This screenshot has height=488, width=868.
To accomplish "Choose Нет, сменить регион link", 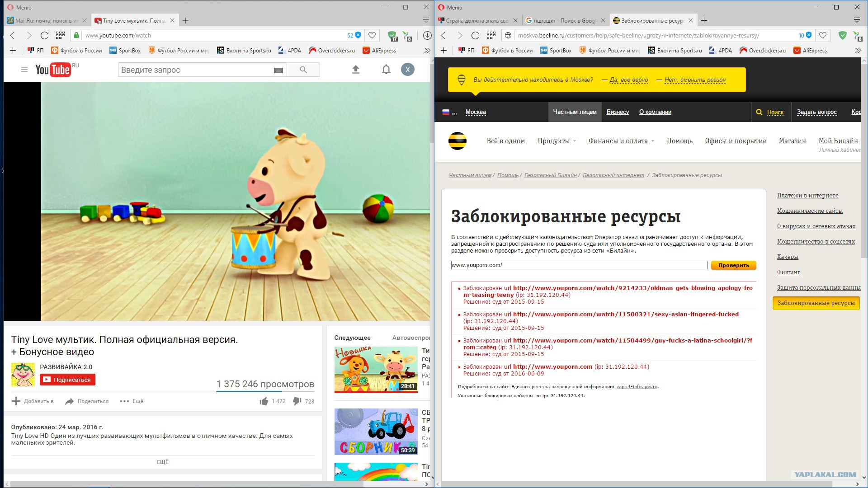I will (x=695, y=80).
